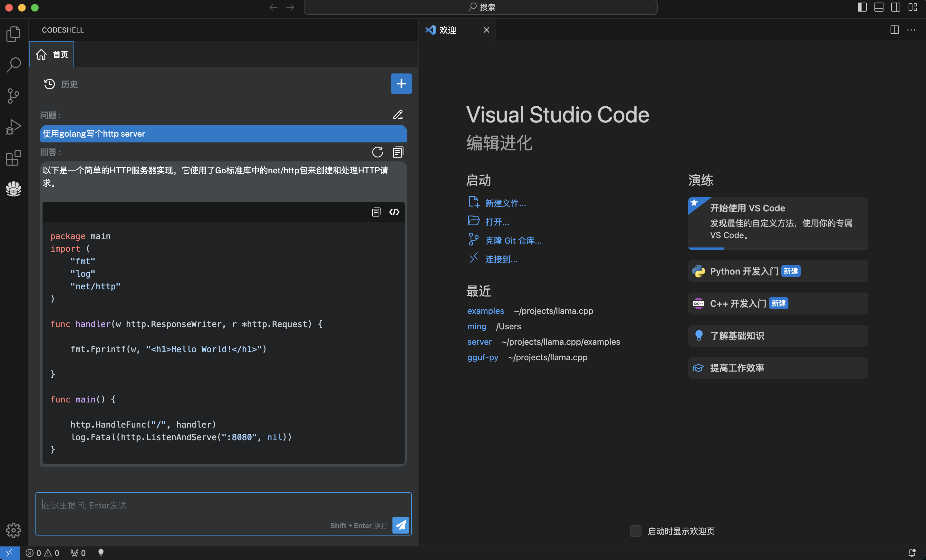Select the 首页 tab

tap(52, 54)
